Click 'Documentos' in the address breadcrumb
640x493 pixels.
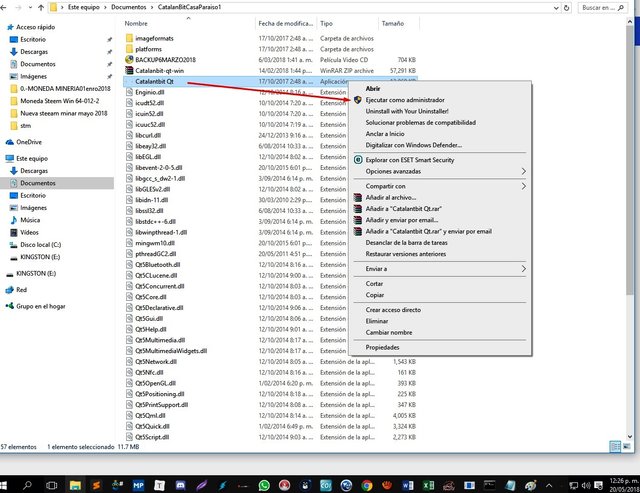(129, 7)
